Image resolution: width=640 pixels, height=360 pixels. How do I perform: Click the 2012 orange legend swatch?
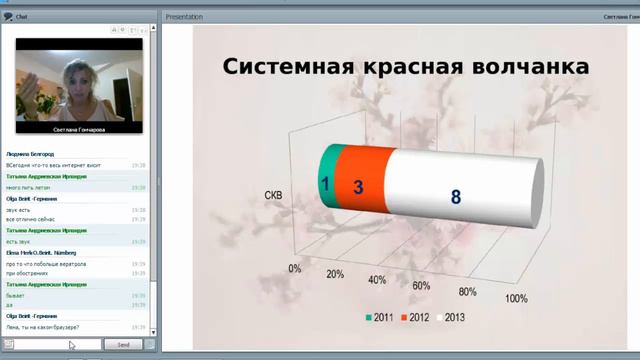tap(404, 318)
